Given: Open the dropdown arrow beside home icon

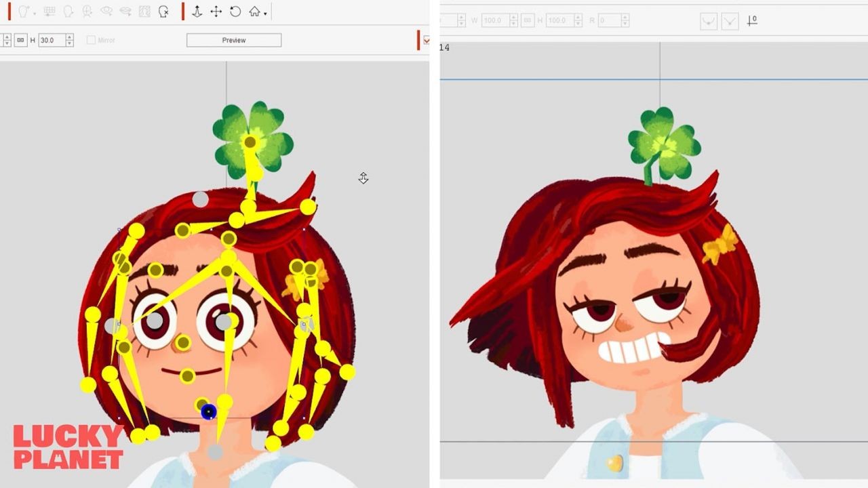Looking at the screenshot, I should [x=265, y=13].
